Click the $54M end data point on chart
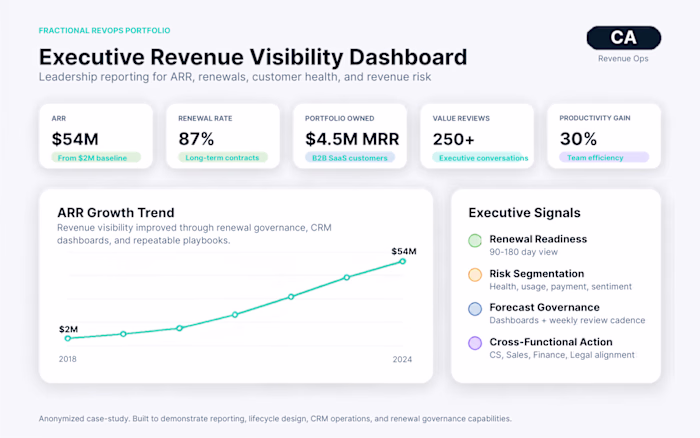The image size is (700, 438). [x=403, y=261]
